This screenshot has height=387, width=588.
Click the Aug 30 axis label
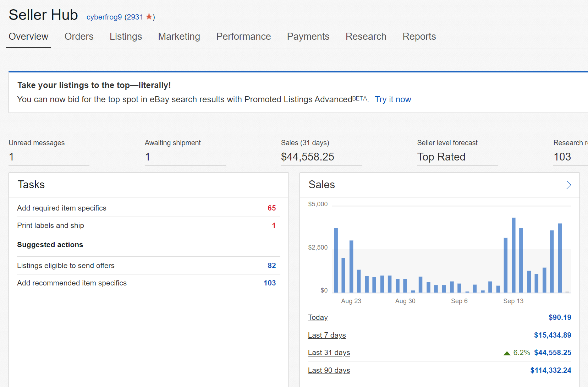405,301
